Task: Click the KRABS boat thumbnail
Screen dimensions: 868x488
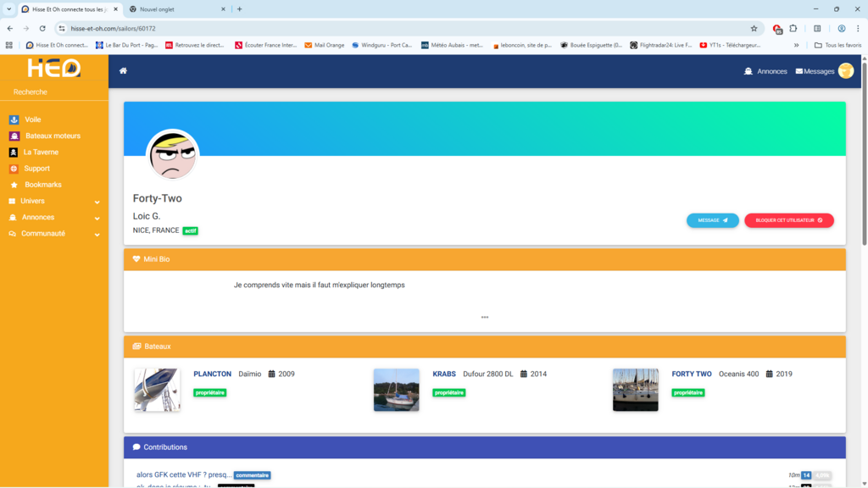Action: coord(396,390)
